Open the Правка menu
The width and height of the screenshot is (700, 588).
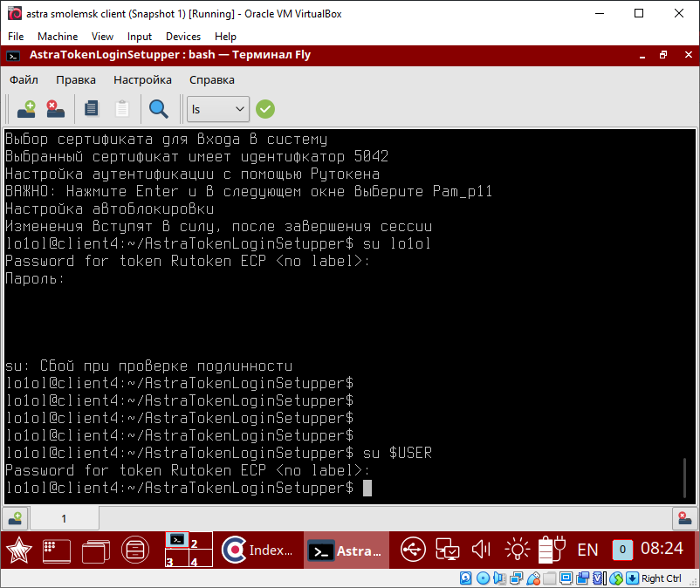(75, 80)
